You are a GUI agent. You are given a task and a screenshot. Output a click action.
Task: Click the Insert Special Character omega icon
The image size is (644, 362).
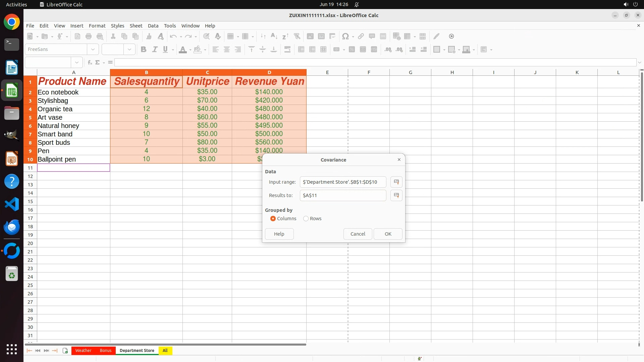[345, 36]
